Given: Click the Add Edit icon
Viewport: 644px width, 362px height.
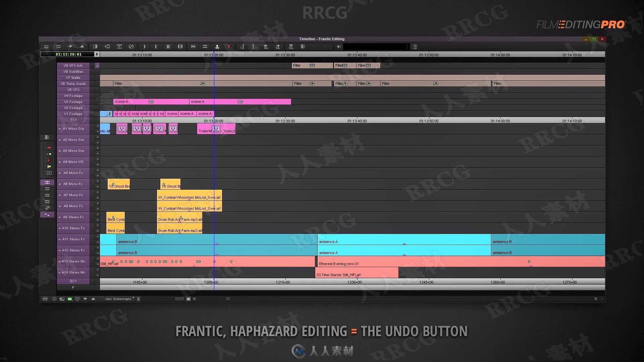Looking at the screenshot, I should pyautogui.click(x=193, y=47).
